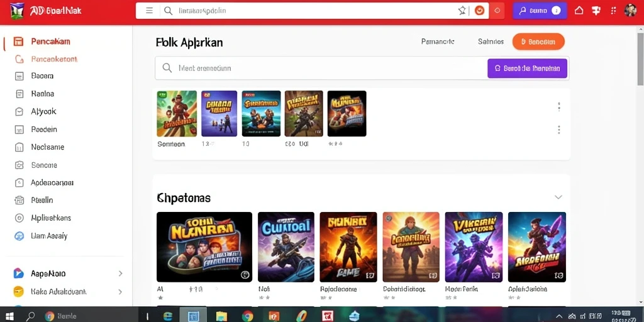Click the orange circular icon beside the star
This screenshot has width=644, height=322.
click(479, 11)
